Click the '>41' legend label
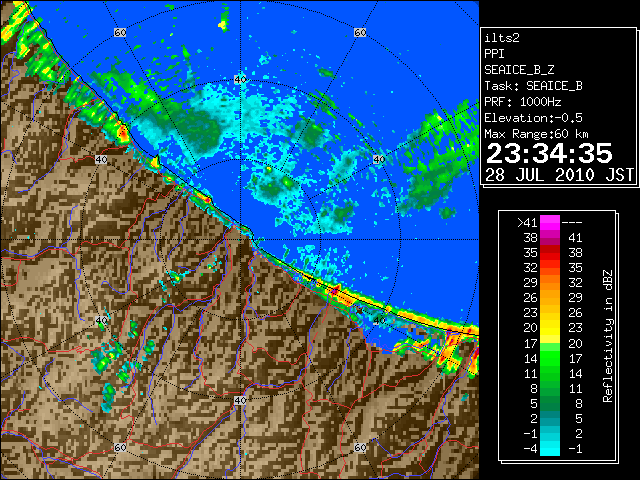Screen dimensions: 640x480 coord(527,223)
